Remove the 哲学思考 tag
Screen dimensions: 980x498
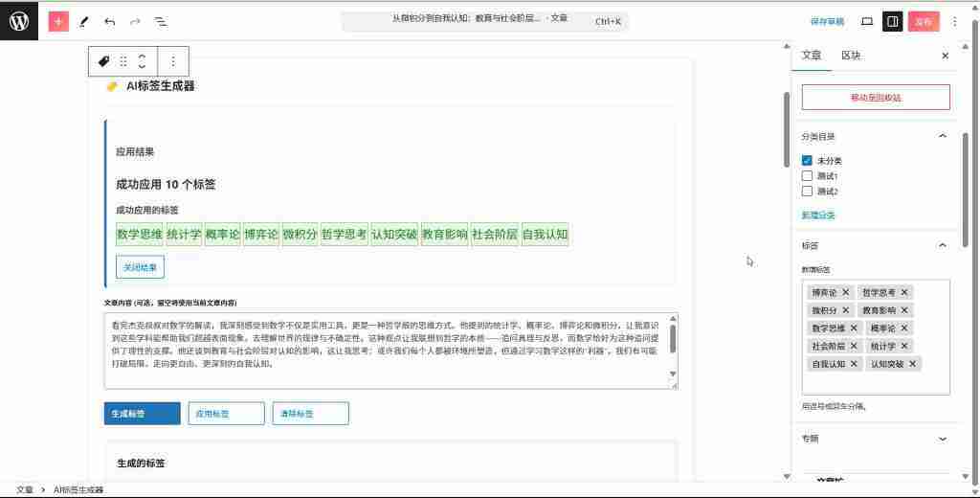904,292
